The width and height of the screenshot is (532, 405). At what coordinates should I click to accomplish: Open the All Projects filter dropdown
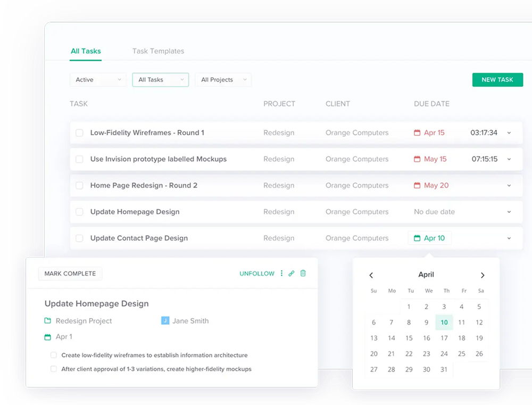tap(223, 80)
